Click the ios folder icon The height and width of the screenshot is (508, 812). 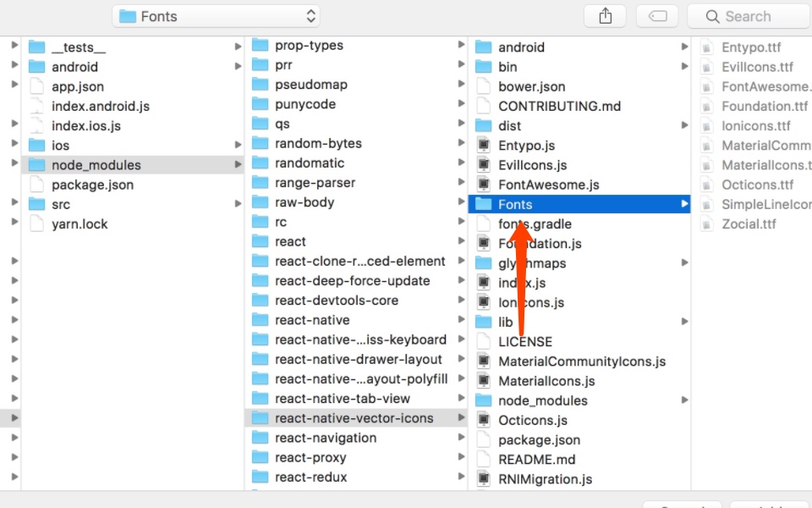tap(36, 145)
